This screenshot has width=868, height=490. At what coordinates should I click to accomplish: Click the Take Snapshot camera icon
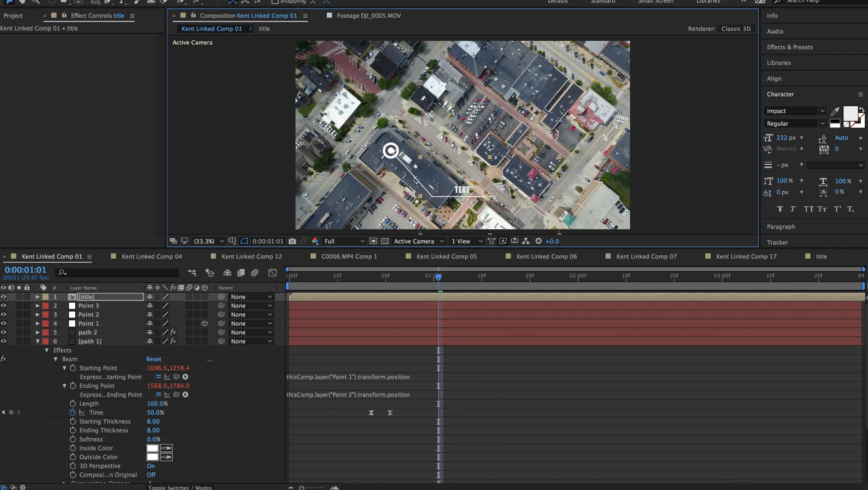(x=292, y=241)
